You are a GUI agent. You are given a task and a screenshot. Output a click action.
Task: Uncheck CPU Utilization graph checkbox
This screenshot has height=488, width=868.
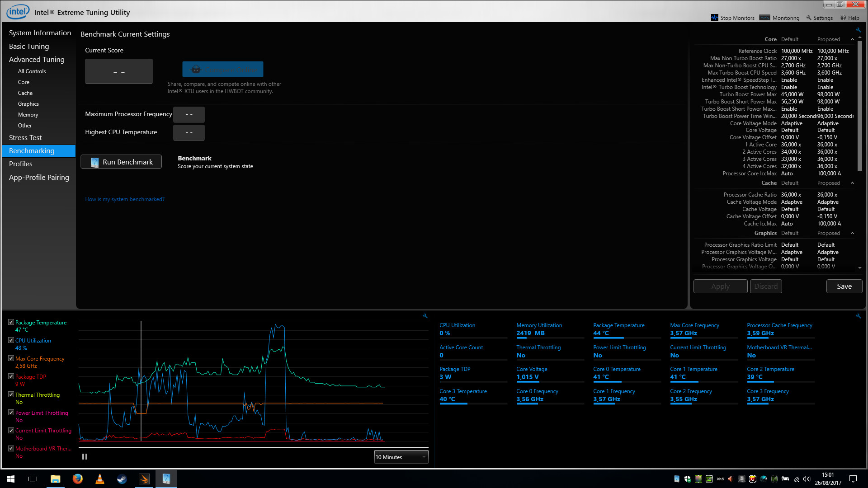pos(11,340)
